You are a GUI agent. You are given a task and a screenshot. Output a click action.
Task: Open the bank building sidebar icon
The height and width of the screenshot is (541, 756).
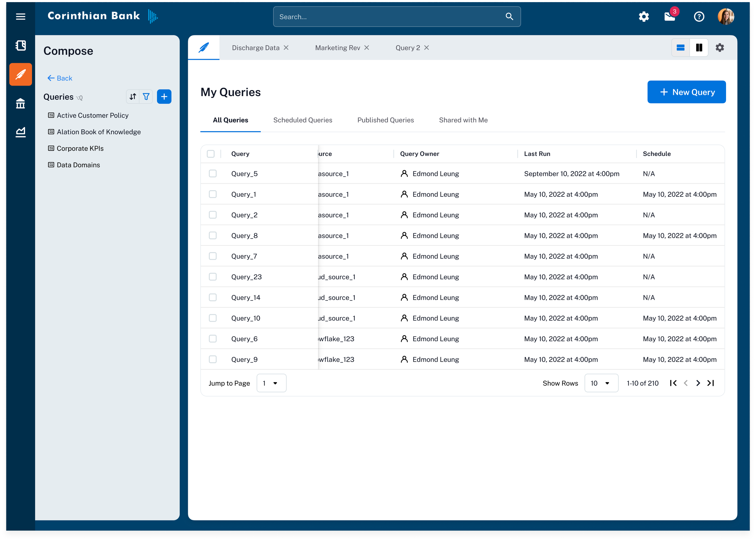click(21, 103)
